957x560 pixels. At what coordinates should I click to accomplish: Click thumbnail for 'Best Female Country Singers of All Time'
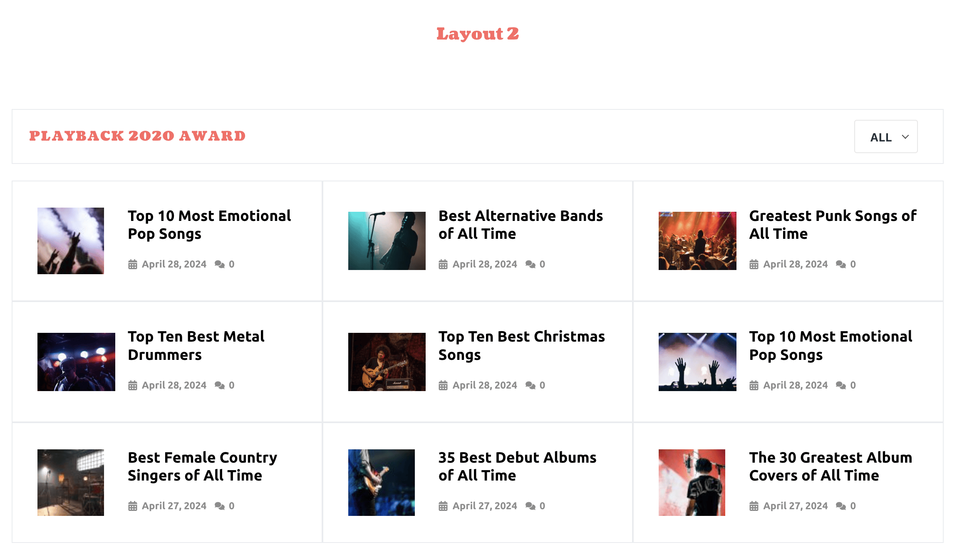click(x=71, y=483)
